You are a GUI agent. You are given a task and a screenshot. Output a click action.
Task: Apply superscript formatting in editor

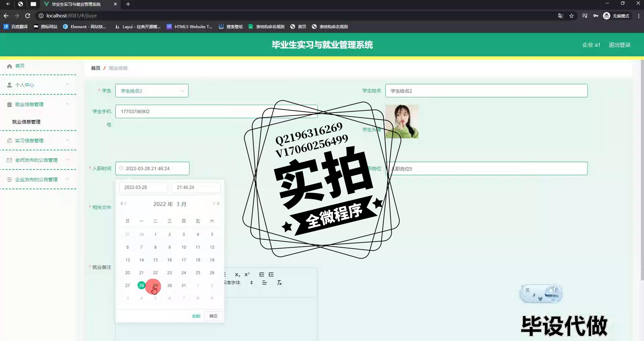pyautogui.click(x=247, y=274)
